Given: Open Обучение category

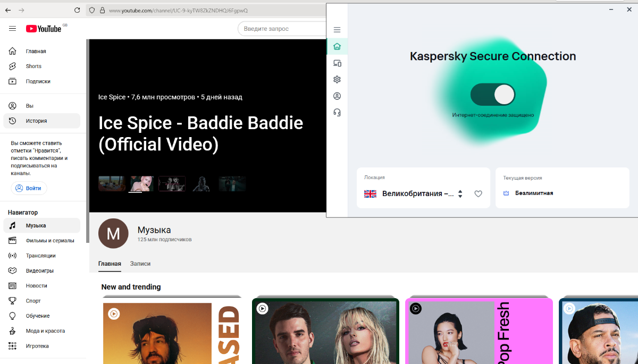Looking at the screenshot, I should point(41,316).
